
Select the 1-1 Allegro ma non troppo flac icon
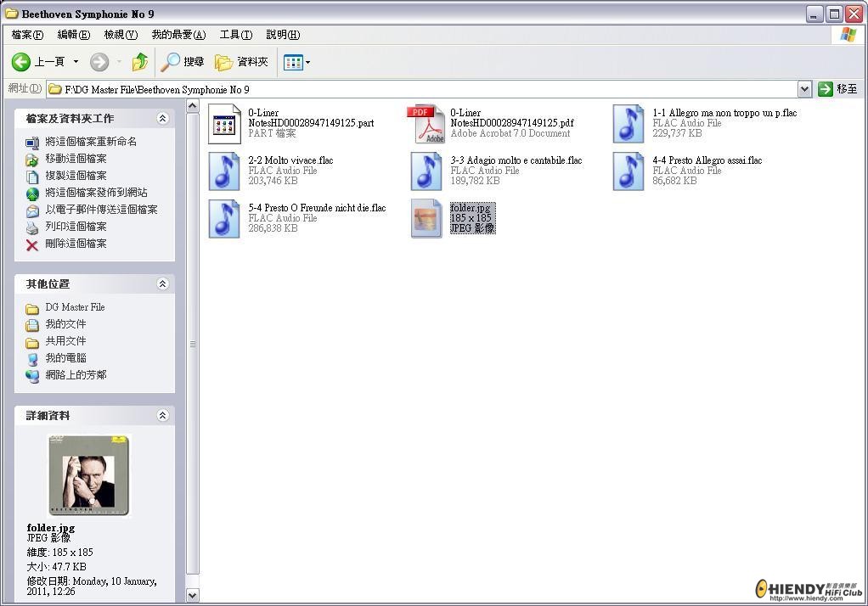coord(628,124)
